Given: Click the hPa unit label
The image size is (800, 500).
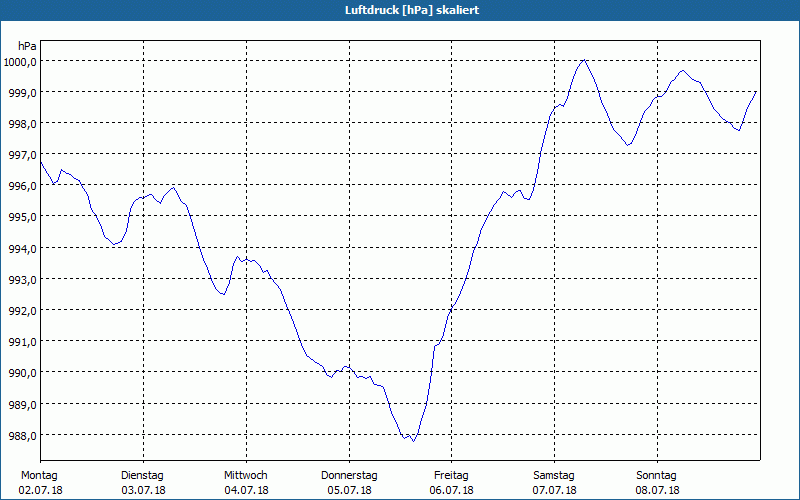Looking at the screenshot, I should 27,46.
